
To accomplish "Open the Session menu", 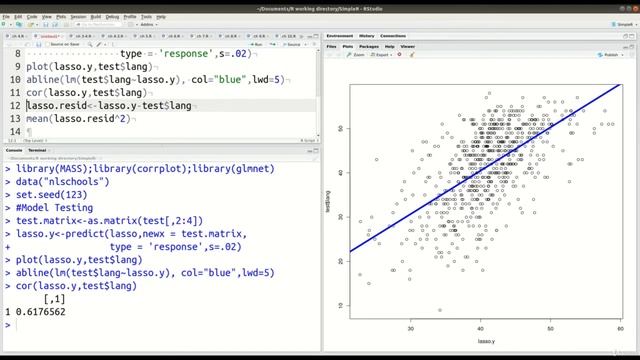I will pos(78,17).
